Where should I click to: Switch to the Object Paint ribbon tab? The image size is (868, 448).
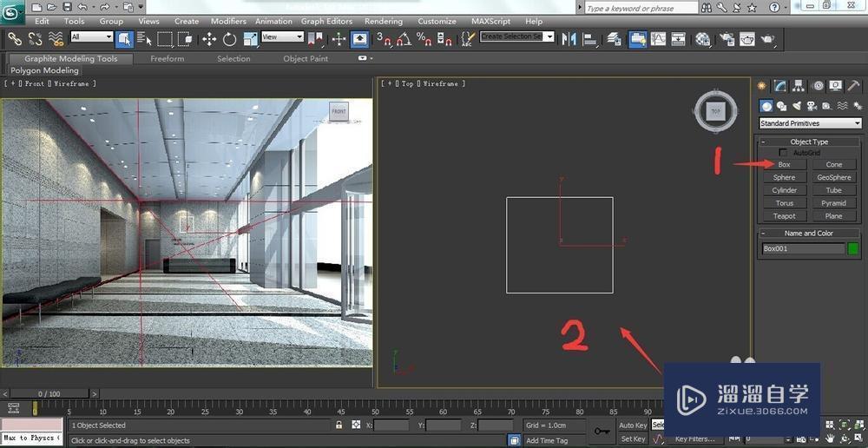(306, 59)
